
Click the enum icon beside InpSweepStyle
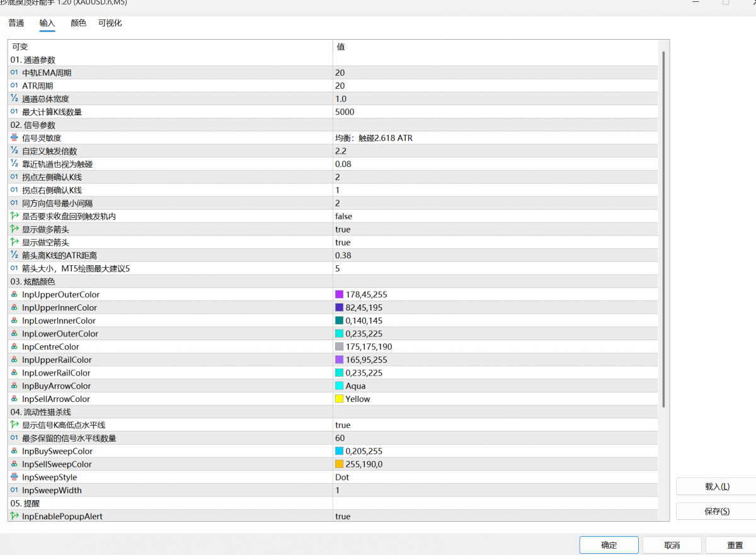[14, 477]
